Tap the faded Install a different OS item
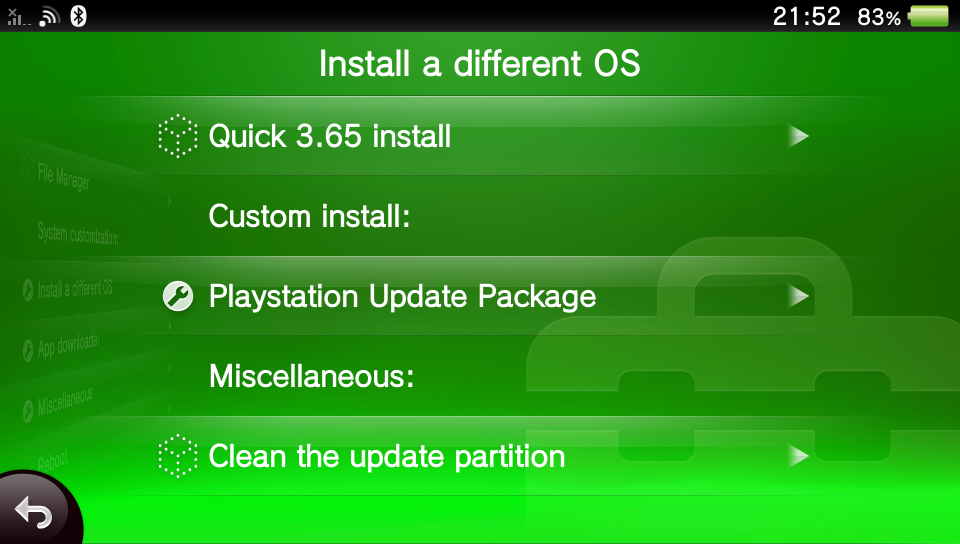 (75, 288)
